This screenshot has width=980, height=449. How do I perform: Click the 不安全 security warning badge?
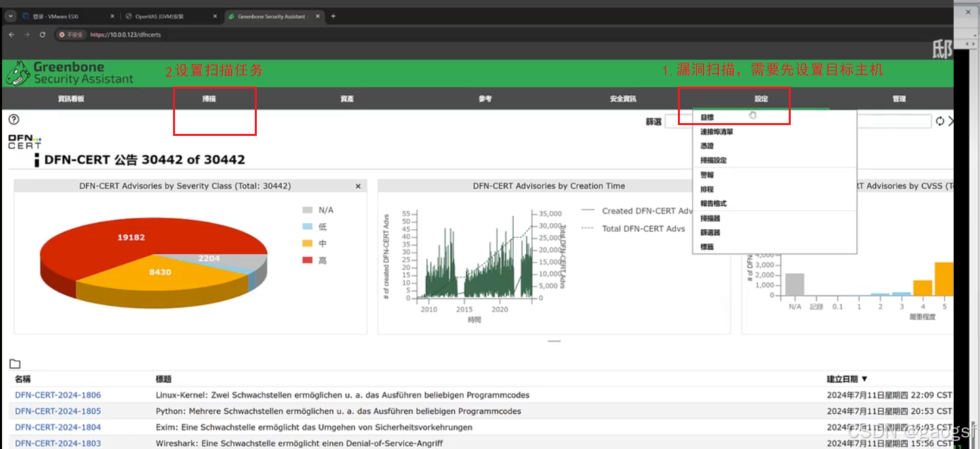click(70, 34)
